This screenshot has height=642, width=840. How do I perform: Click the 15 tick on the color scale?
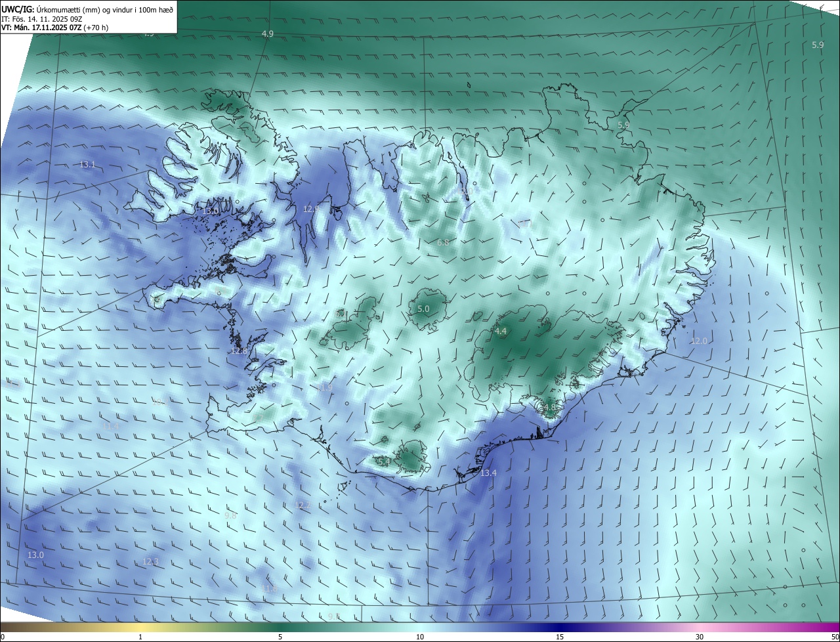pos(560,637)
